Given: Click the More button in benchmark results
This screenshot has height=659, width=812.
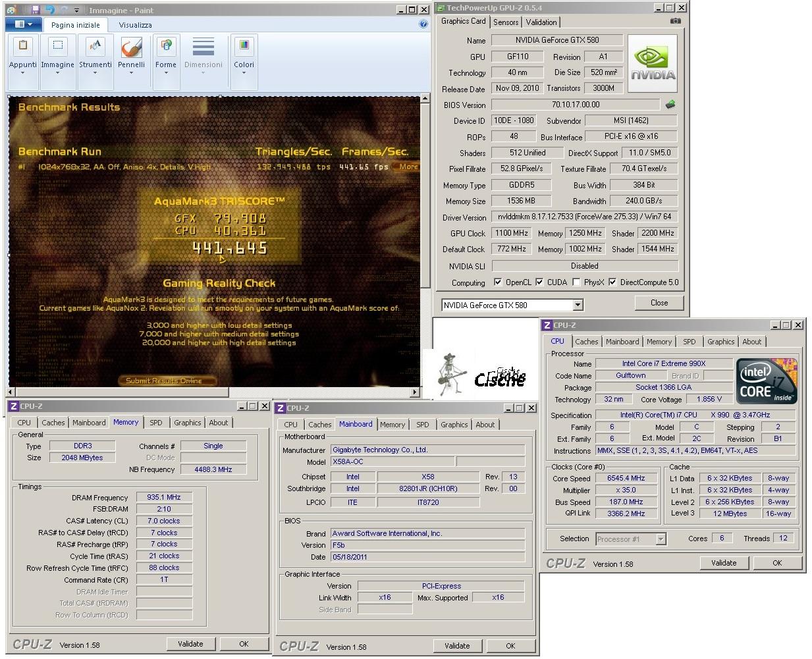Looking at the screenshot, I should click(x=408, y=167).
